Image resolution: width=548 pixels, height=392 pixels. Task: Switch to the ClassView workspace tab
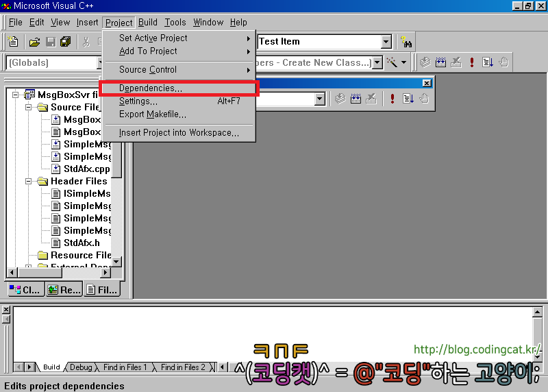(x=26, y=289)
